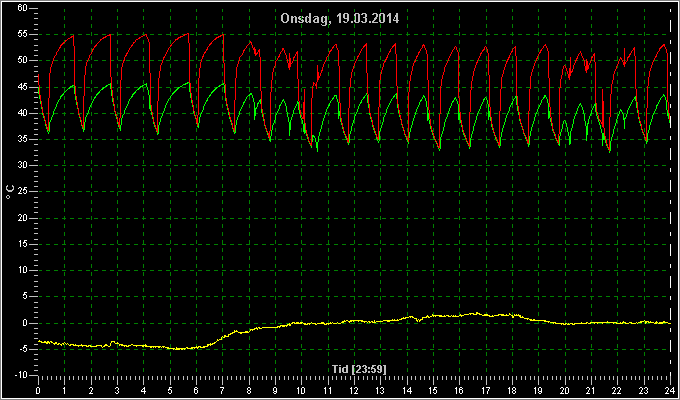Select hour 12 on the time axis

click(x=354, y=390)
